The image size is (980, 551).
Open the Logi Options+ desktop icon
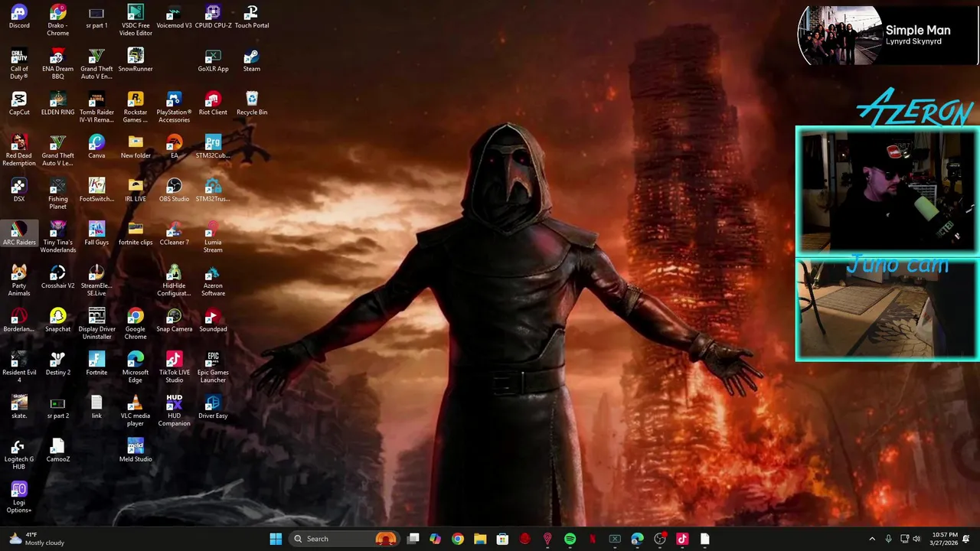(19, 498)
